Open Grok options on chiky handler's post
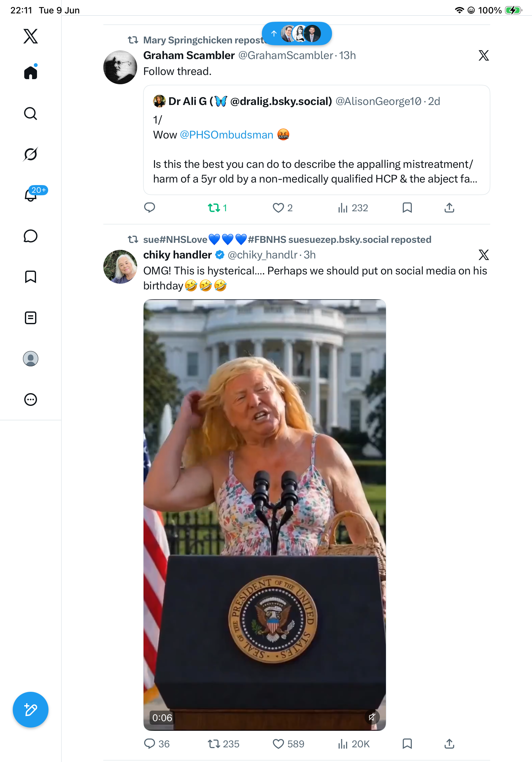This screenshot has height=762, width=532. tap(484, 255)
